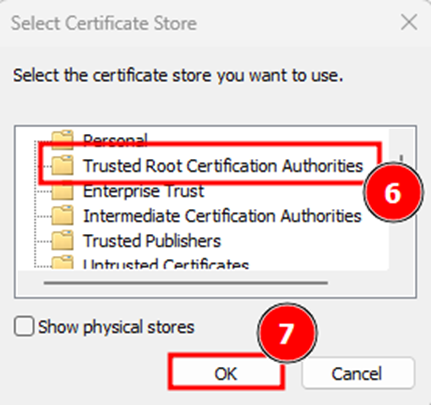Click the vertical scrollbar of the store list
This screenshot has height=405, width=431.
402,197
